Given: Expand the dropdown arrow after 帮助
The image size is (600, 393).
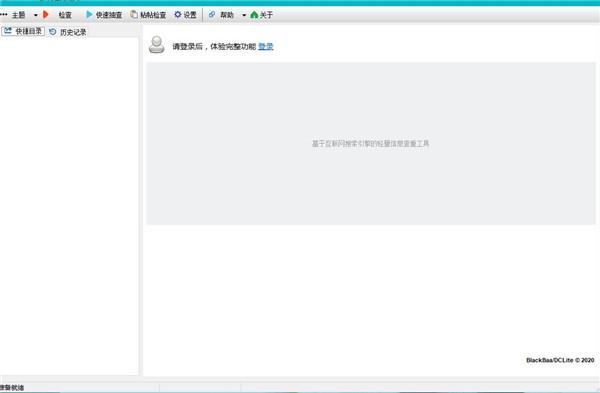Looking at the screenshot, I should point(244,15).
